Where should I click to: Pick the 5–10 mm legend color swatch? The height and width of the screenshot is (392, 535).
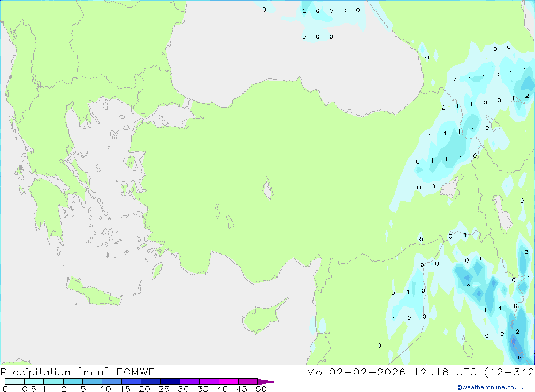click(x=92, y=381)
